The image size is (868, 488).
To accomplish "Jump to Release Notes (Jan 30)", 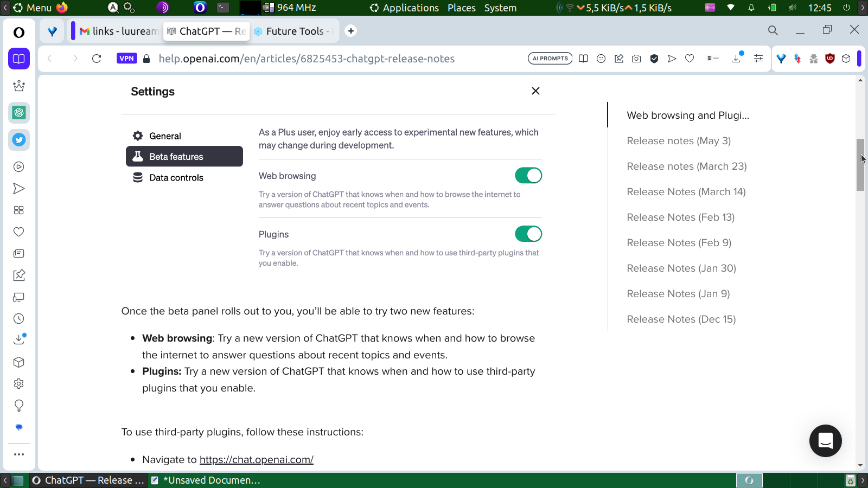I will pyautogui.click(x=681, y=268).
